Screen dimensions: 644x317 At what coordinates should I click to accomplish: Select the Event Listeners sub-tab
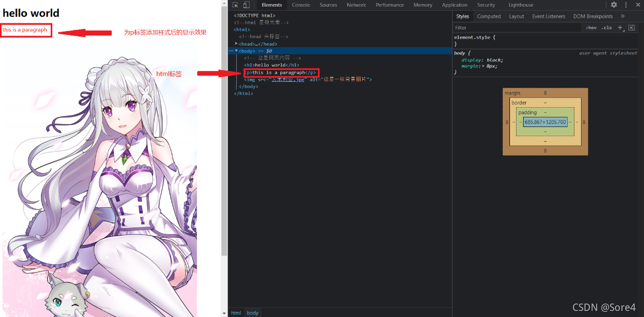pos(549,16)
